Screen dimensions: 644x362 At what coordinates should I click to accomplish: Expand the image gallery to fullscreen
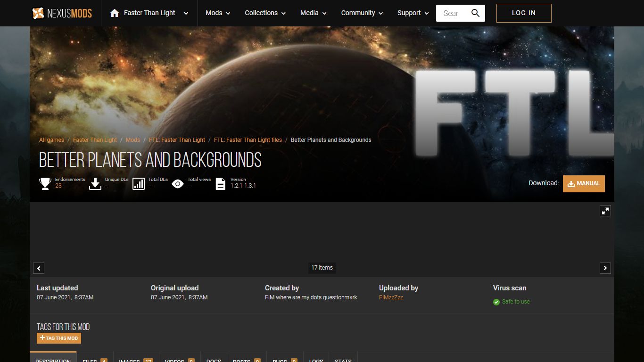point(605,211)
